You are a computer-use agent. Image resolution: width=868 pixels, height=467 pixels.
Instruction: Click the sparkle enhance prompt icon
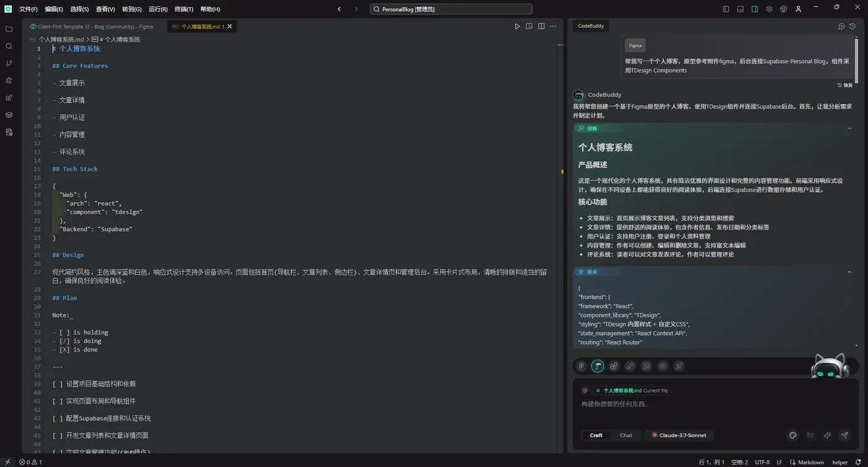pos(827,435)
